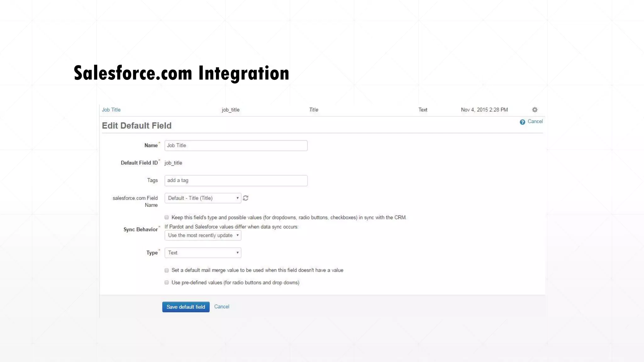Tick the keep field type in sync checkbox
Viewport: 644px width, 362px height.
tap(167, 217)
